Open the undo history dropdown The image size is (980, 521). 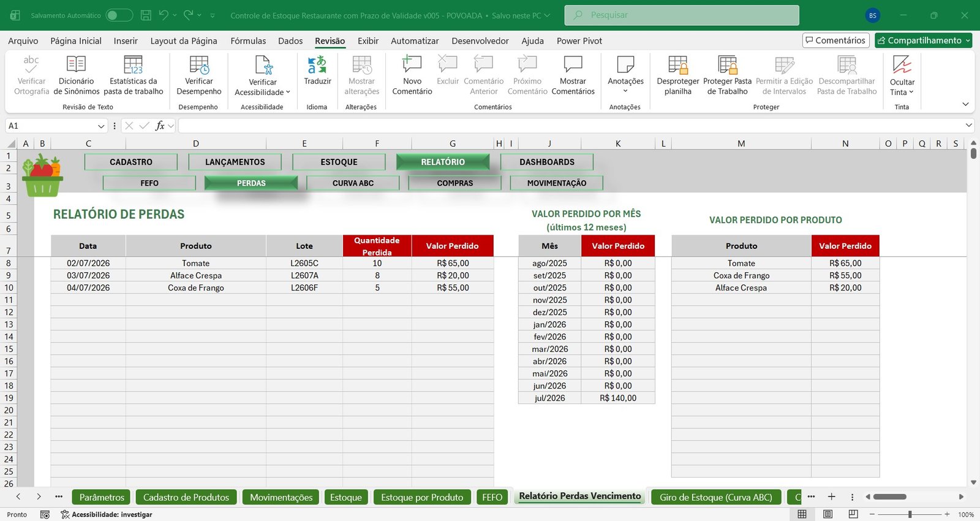175,15
